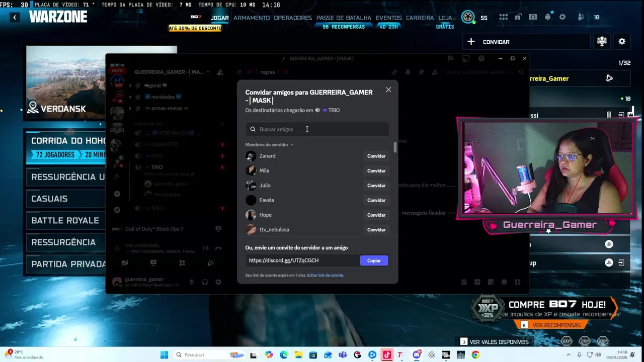
Task: Join the SOLO voice channel
Action: pos(157,208)
